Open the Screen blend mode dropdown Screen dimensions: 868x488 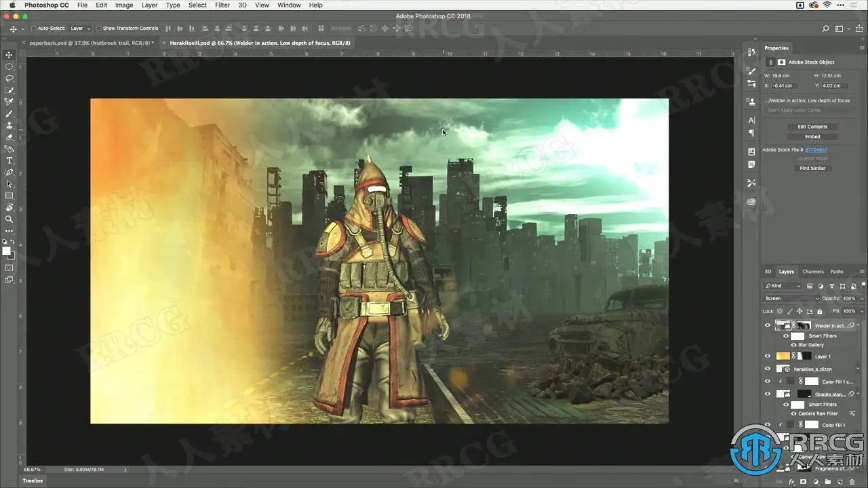click(791, 298)
